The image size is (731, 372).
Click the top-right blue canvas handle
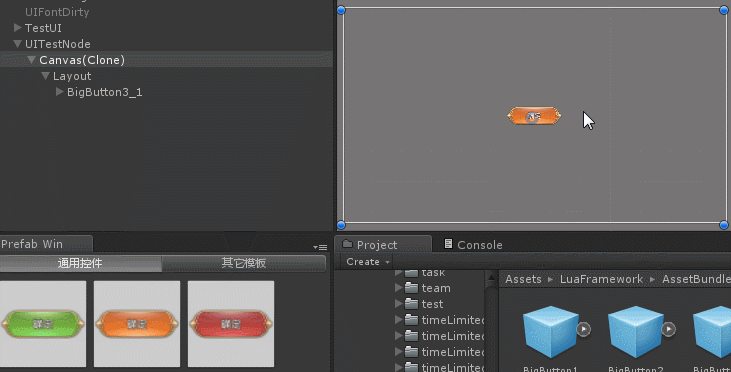[724, 10]
